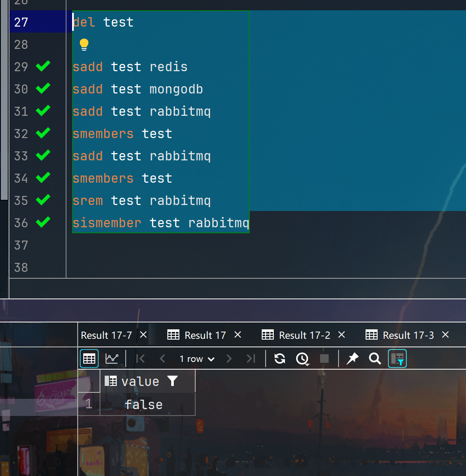Go to last page of results

[x=251, y=359]
